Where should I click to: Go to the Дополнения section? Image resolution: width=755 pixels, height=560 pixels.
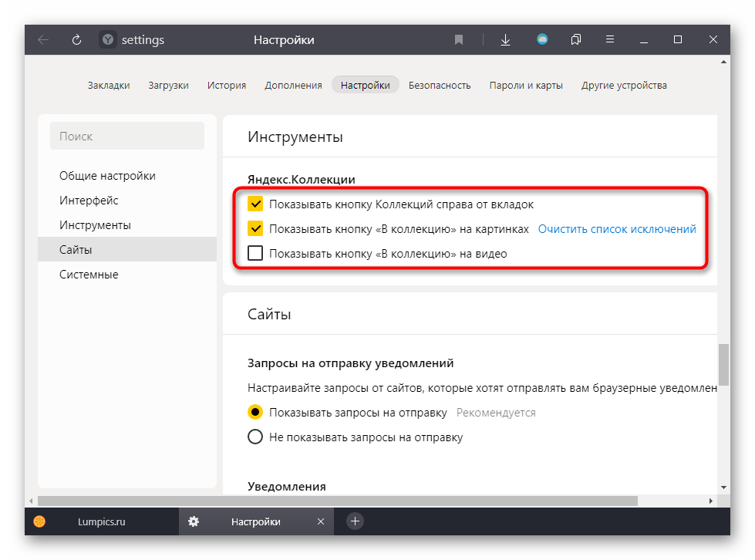(293, 85)
